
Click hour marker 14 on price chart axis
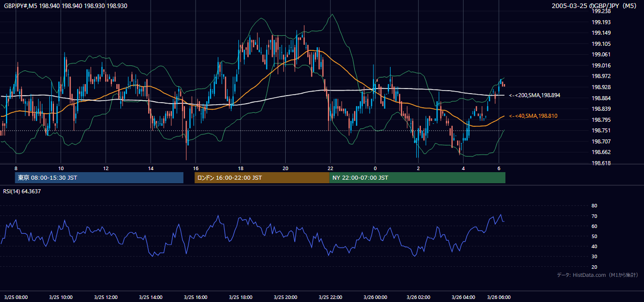click(151, 168)
